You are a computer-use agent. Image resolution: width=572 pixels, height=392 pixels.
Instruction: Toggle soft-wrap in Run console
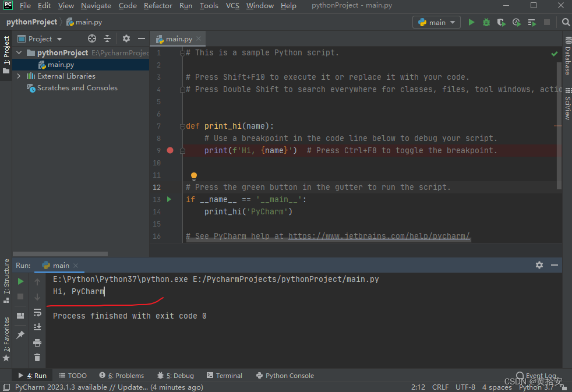(37, 313)
